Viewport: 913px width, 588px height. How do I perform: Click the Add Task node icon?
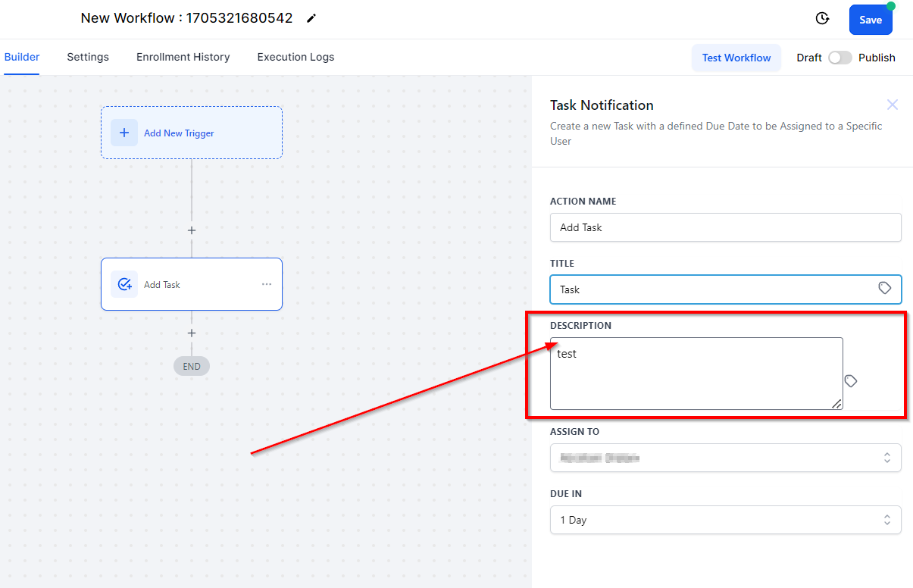(x=124, y=284)
